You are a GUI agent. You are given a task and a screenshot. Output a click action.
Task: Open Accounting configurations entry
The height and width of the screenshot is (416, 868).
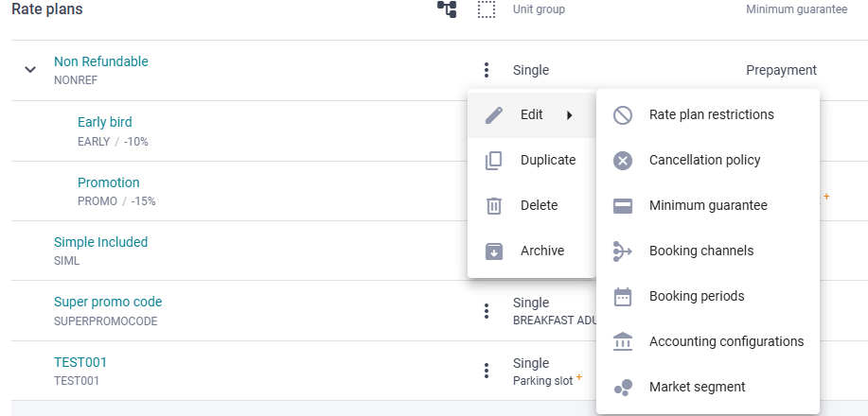708,342
